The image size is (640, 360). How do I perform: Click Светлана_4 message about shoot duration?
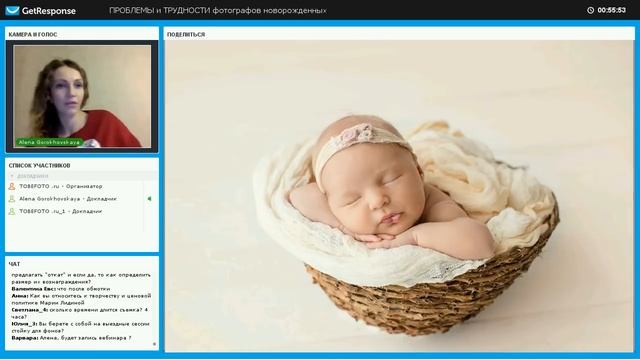[80, 313]
